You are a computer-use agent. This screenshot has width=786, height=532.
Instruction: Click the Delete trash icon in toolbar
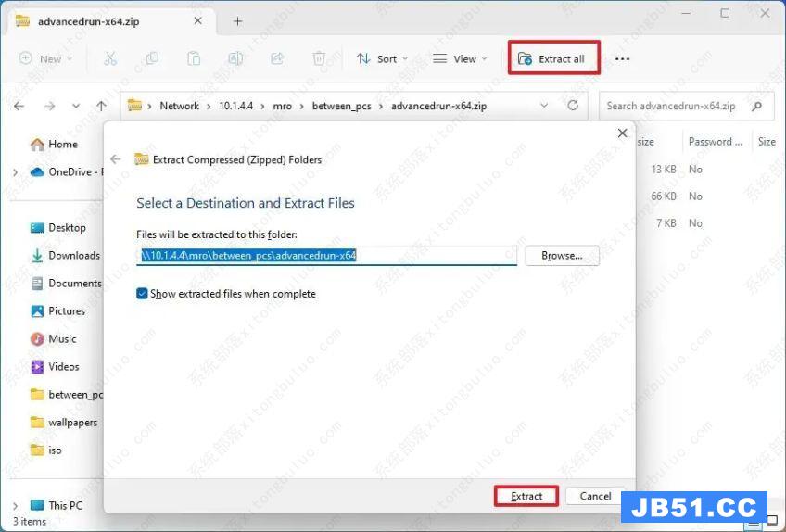(x=319, y=58)
